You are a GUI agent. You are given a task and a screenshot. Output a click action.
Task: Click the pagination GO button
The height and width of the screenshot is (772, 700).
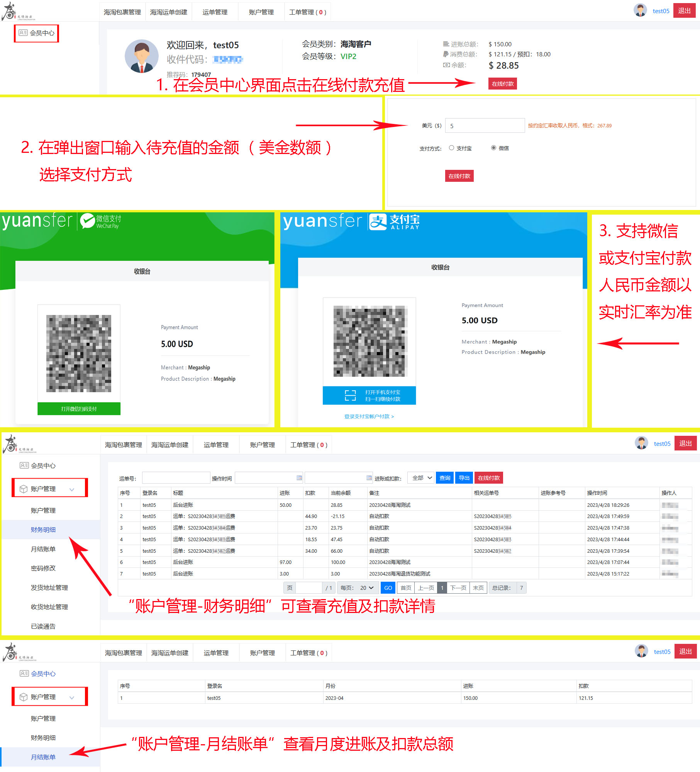click(388, 588)
